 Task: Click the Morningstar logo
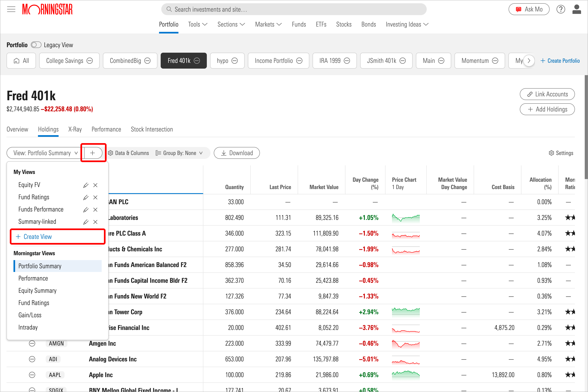tap(47, 10)
